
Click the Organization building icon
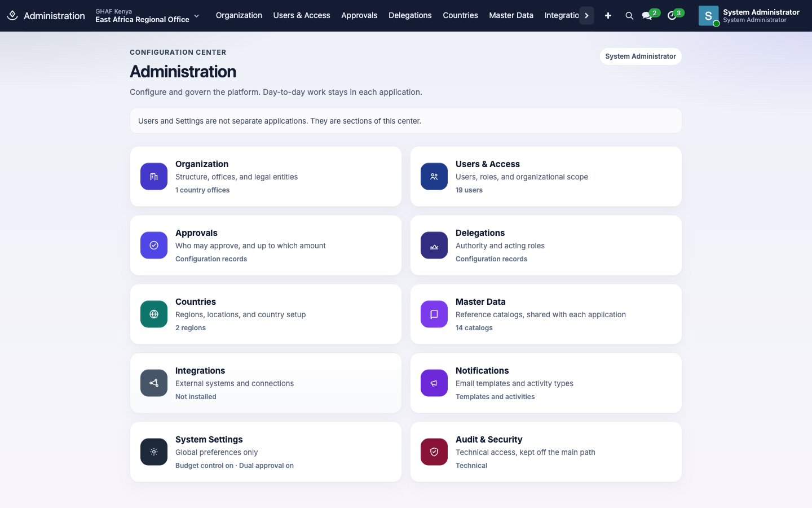(x=154, y=177)
